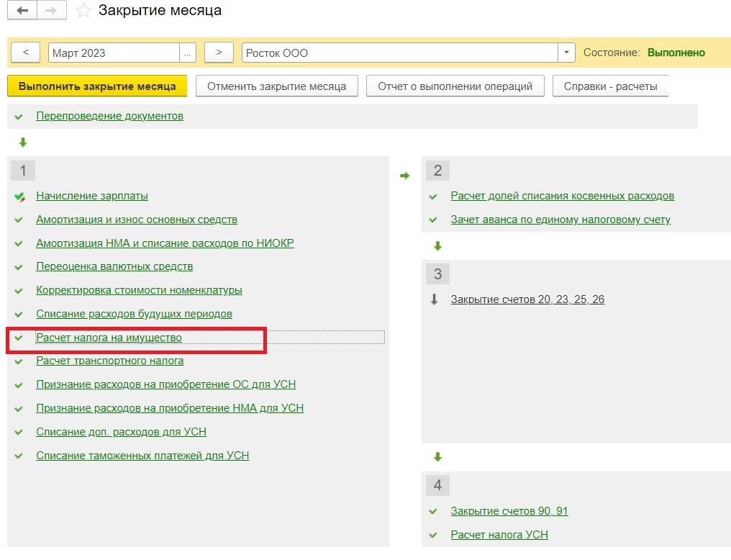The image size is (731, 560).
Task: Click Выполнено status text
Action: point(676,53)
